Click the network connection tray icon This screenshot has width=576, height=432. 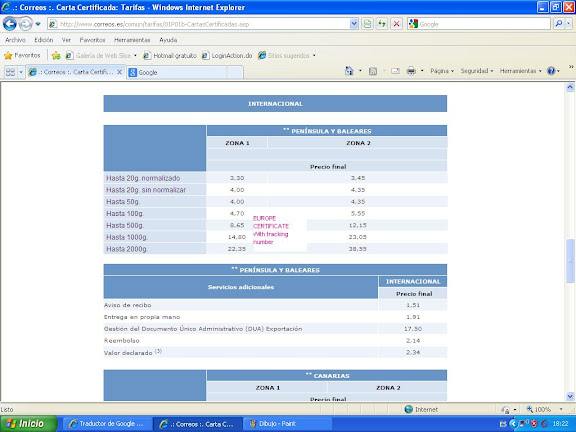coord(523,424)
